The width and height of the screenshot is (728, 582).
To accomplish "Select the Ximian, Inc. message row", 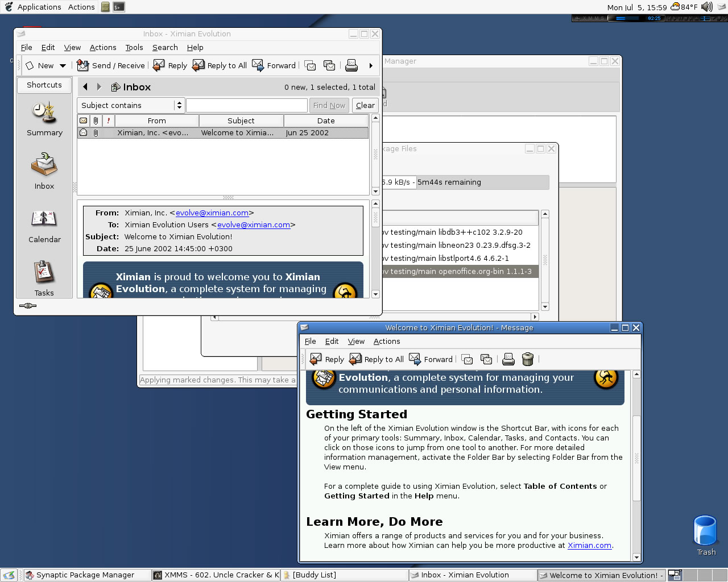I will [223, 132].
